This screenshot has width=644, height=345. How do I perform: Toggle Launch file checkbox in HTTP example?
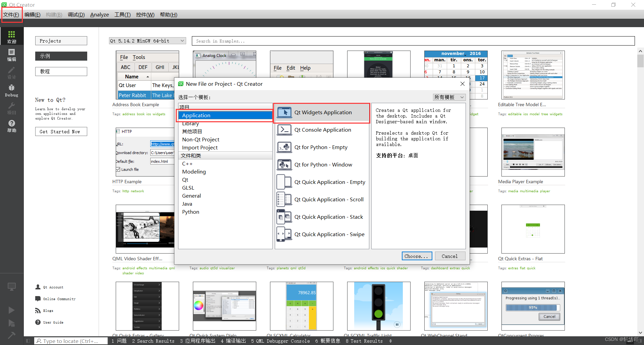(x=118, y=169)
